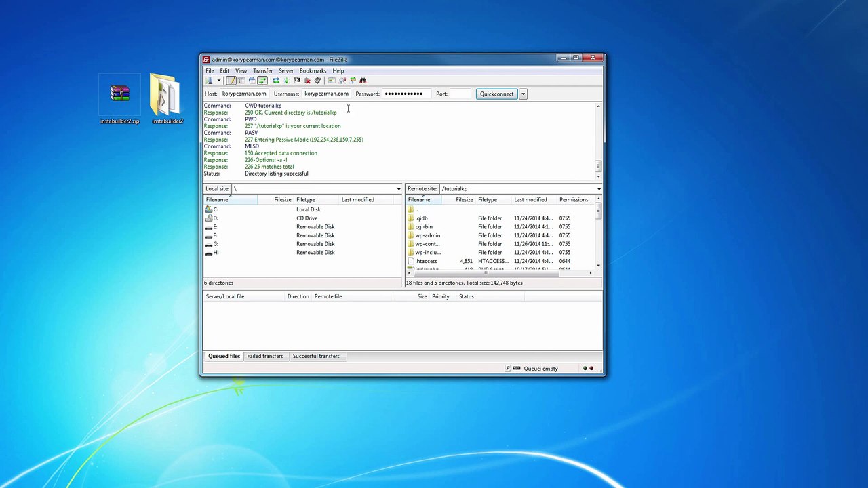Switch to the Queued files tab
The height and width of the screenshot is (488, 868).
[x=224, y=356]
